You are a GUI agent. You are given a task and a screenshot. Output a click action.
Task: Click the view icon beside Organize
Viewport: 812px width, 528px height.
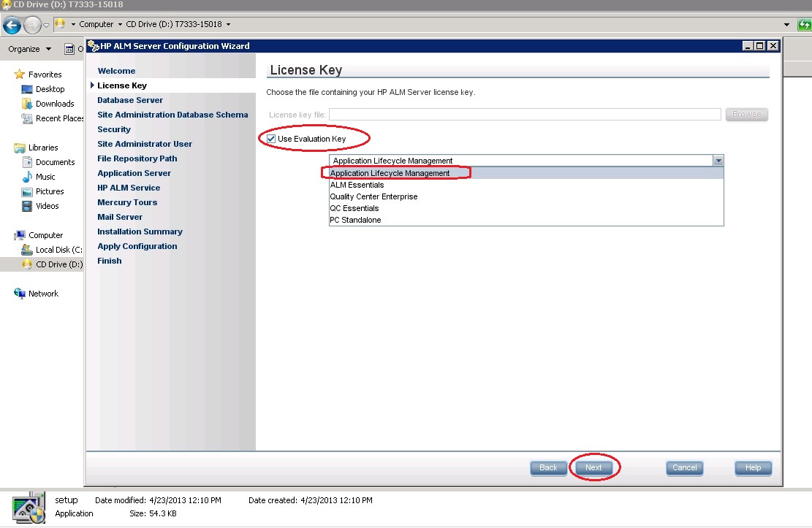click(69, 49)
